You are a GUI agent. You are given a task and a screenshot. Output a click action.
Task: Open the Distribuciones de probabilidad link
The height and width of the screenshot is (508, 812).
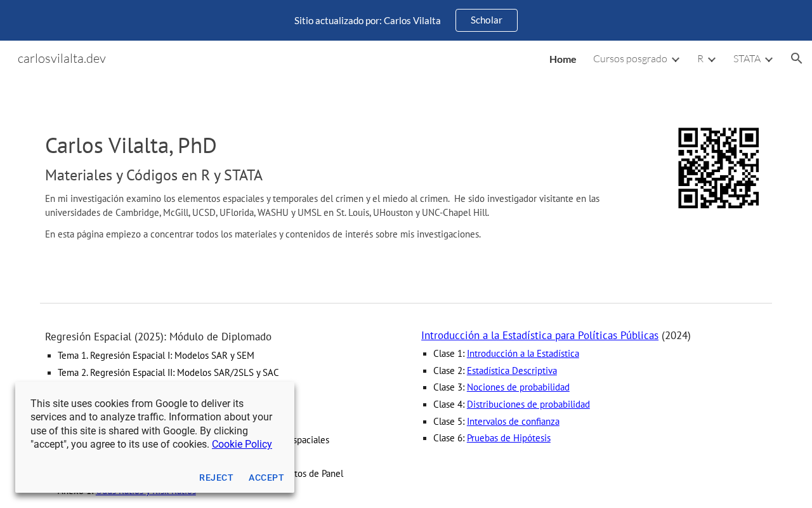click(528, 404)
